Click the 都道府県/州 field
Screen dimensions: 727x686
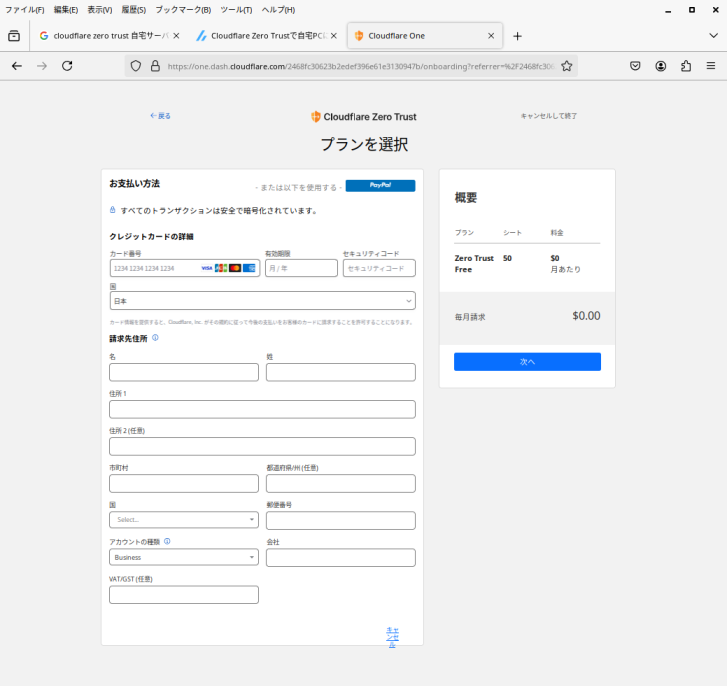tap(341, 483)
